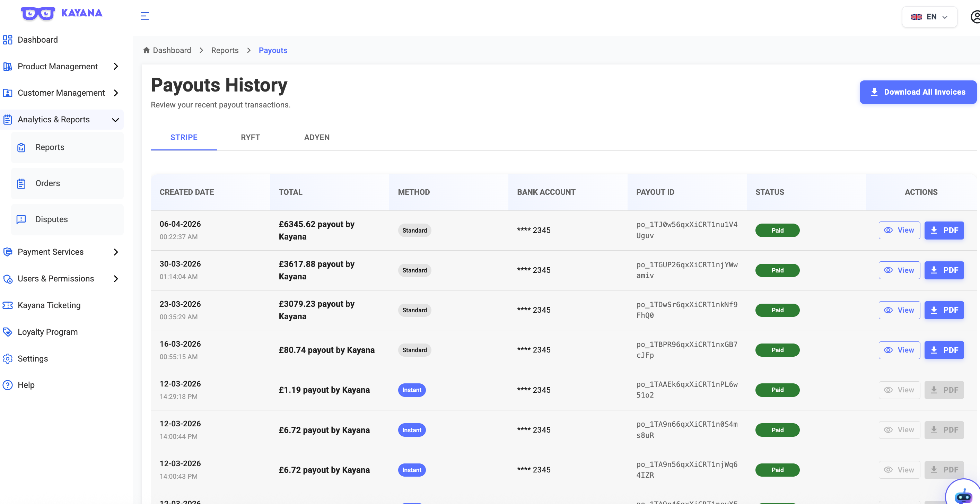The height and width of the screenshot is (504, 980).
Task: Switch to the RYFT tab
Action: (x=250, y=137)
